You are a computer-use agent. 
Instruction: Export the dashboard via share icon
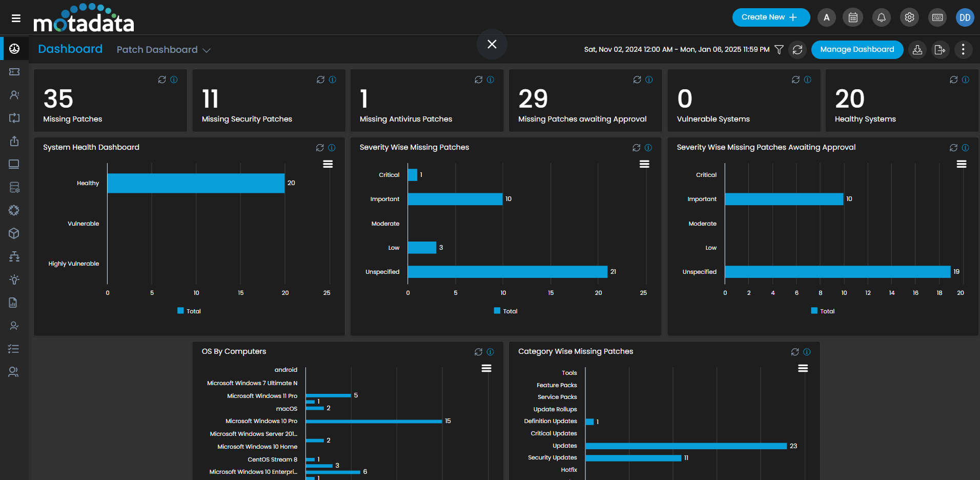click(940, 50)
